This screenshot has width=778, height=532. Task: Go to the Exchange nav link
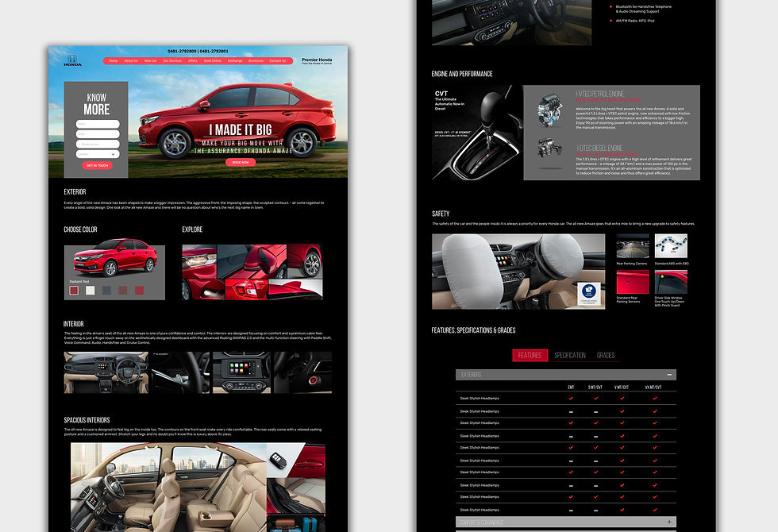[235, 61]
